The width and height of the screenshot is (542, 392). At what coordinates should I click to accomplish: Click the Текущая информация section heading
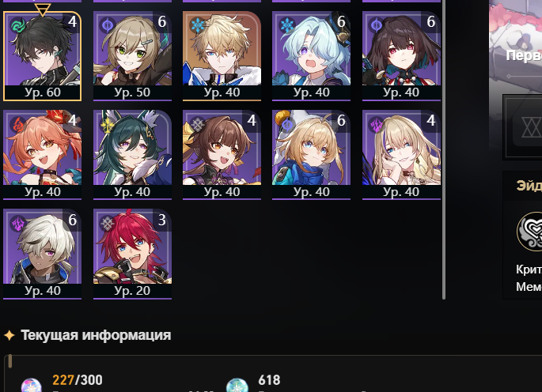96,335
